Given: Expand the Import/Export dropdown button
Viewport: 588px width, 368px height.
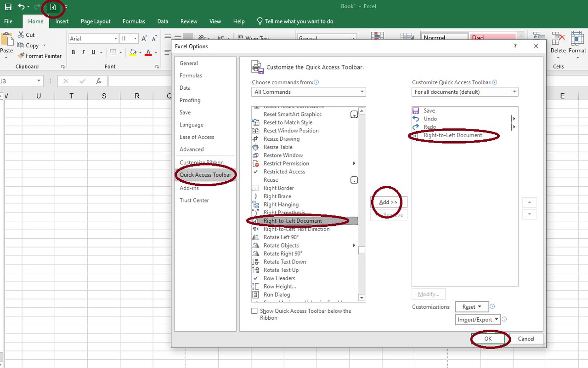Looking at the screenshot, I should coord(478,320).
